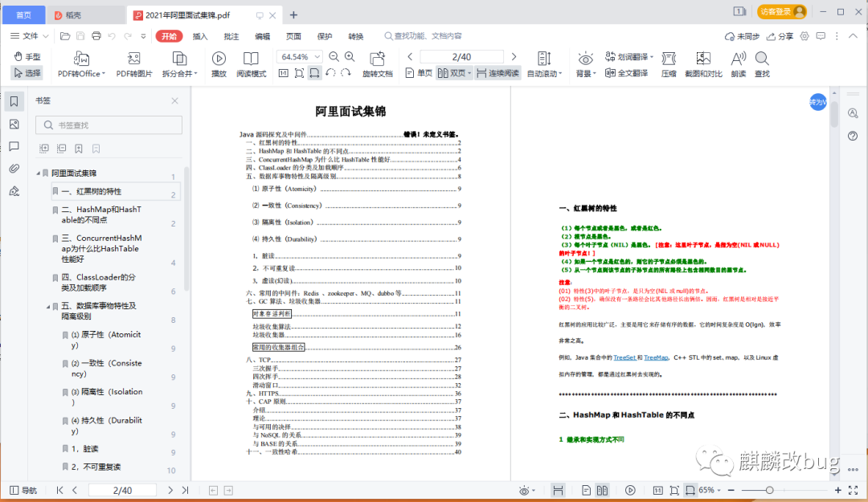Toggle fit page icon in toolbar
This screenshot has height=502, width=868.
299,73
